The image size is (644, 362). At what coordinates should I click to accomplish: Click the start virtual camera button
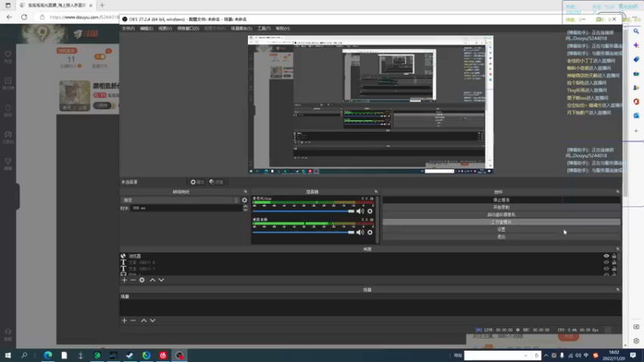pos(501,215)
